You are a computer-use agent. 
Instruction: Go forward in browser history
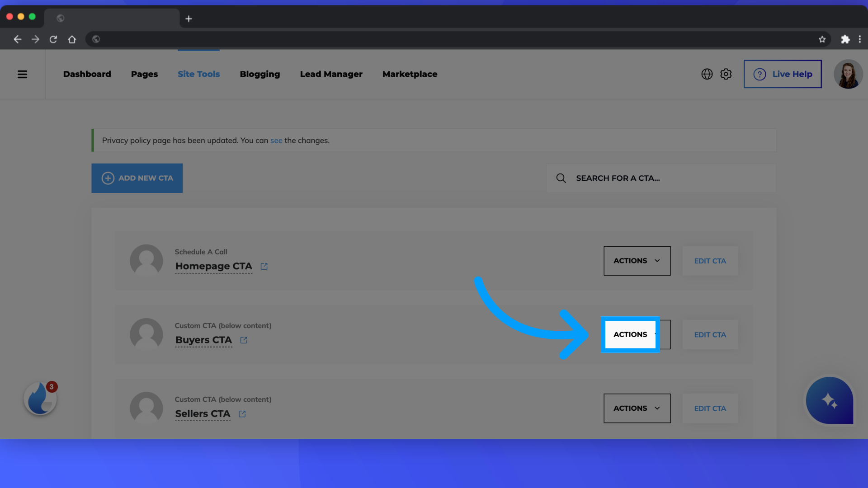click(35, 39)
